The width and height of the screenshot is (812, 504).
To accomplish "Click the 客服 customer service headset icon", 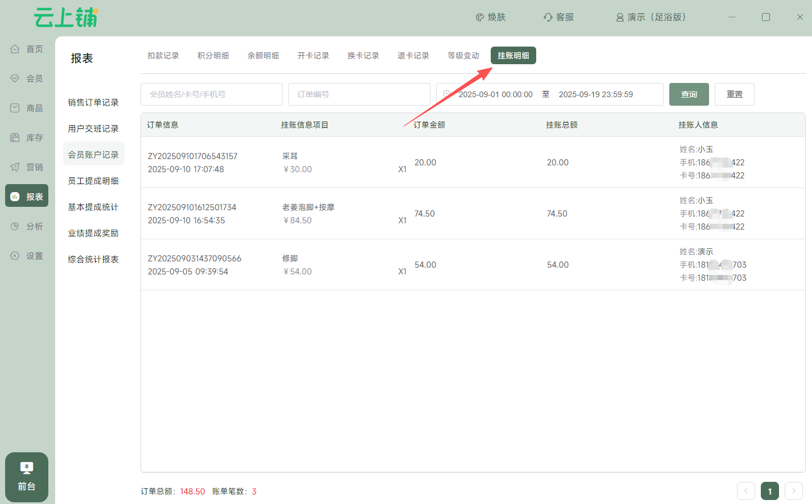I will [x=548, y=18].
